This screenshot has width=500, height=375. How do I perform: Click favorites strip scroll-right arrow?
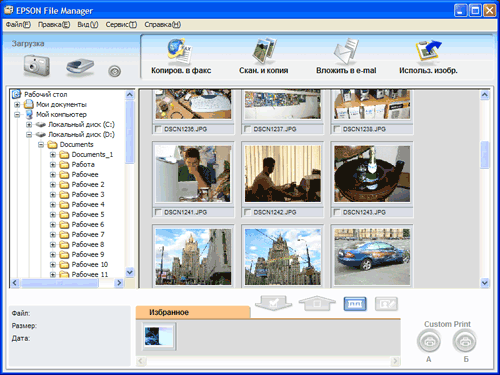click(396, 361)
